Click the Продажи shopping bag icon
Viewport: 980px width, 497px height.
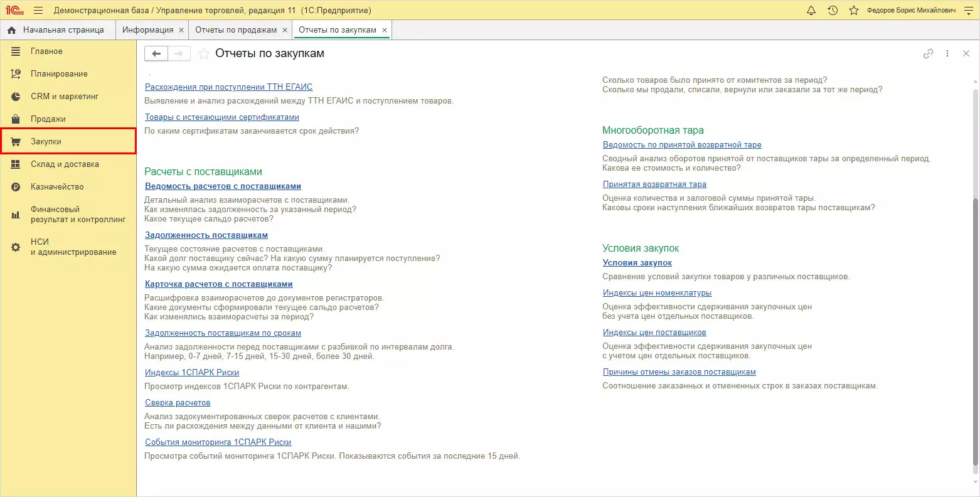16,119
